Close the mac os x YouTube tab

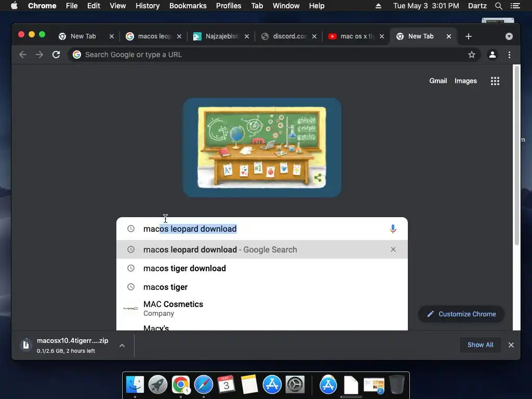tap(382, 36)
